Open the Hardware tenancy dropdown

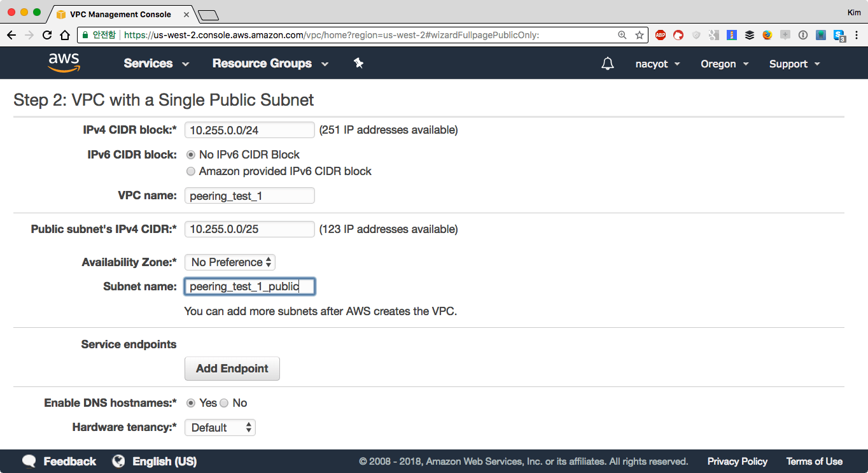point(220,428)
